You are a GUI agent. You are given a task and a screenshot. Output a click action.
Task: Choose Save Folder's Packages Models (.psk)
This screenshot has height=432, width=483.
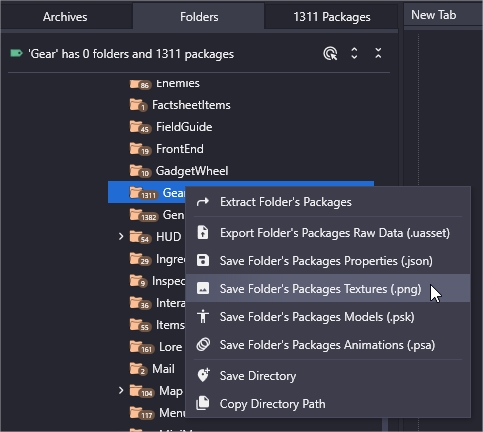pos(328,317)
